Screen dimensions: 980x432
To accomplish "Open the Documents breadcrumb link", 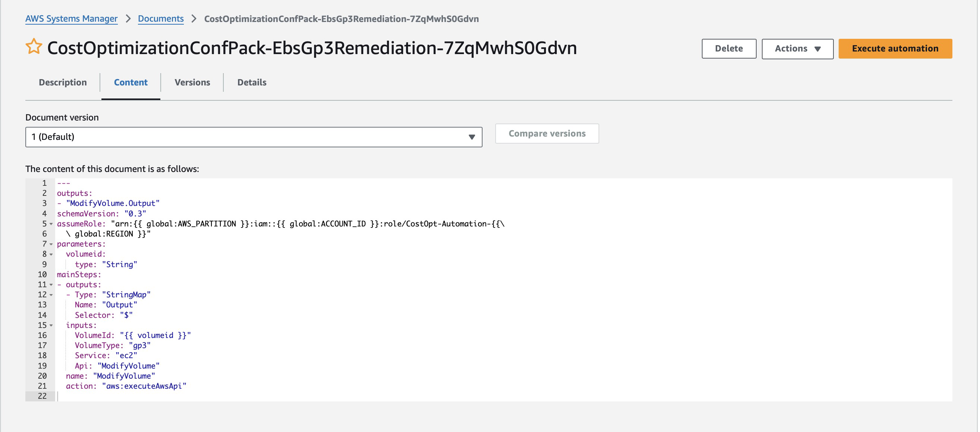I will coord(161,19).
